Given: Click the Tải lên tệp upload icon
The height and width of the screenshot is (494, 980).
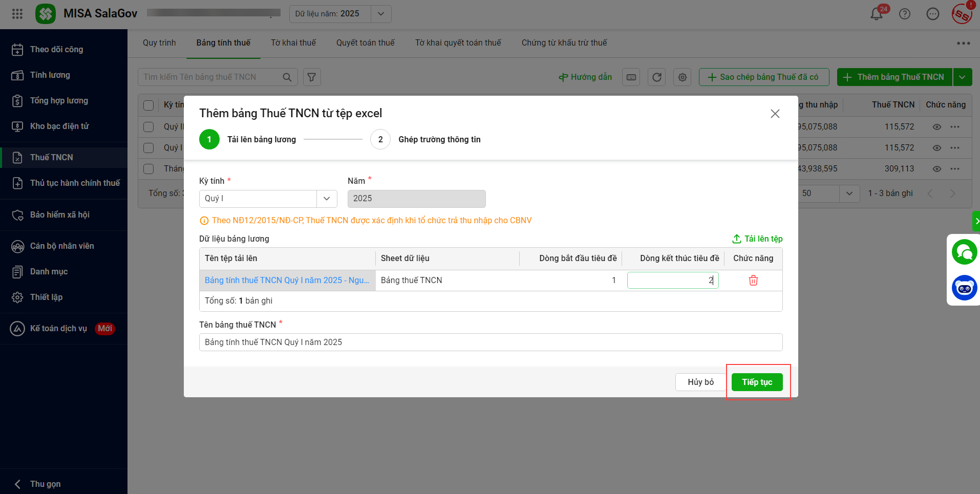Looking at the screenshot, I should pyautogui.click(x=737, y=239).
